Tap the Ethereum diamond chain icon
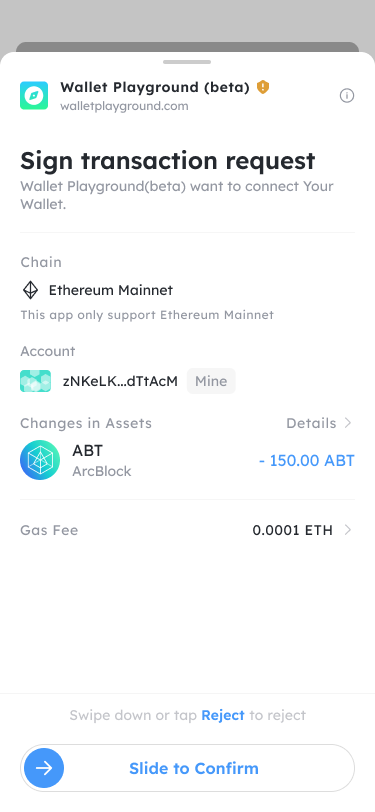 click(31, 290)
